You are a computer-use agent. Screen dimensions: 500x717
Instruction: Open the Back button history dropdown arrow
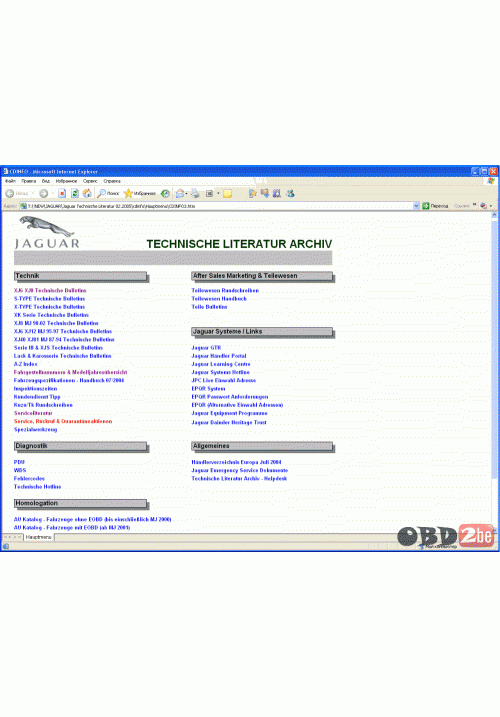pos(32,194)
